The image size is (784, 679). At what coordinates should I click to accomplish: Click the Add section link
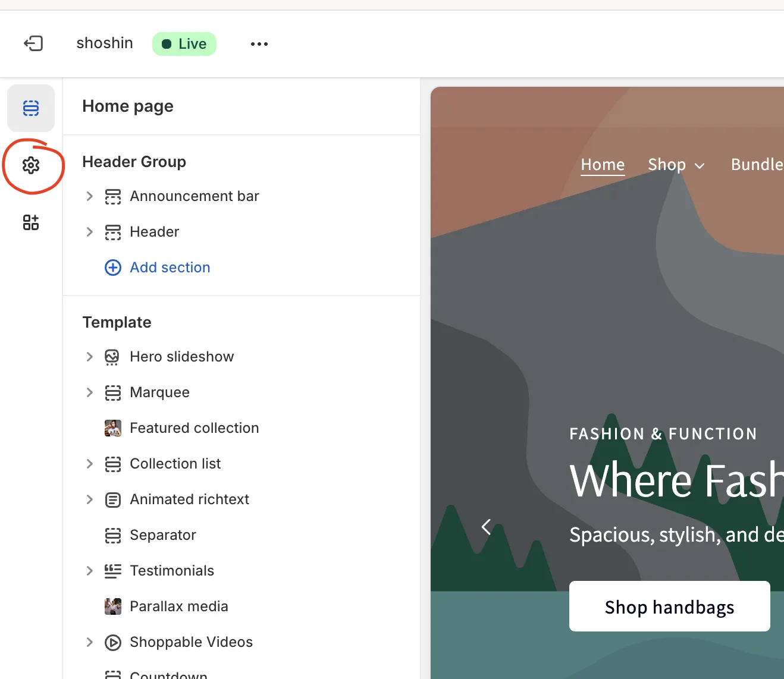(x=170, y=268)
